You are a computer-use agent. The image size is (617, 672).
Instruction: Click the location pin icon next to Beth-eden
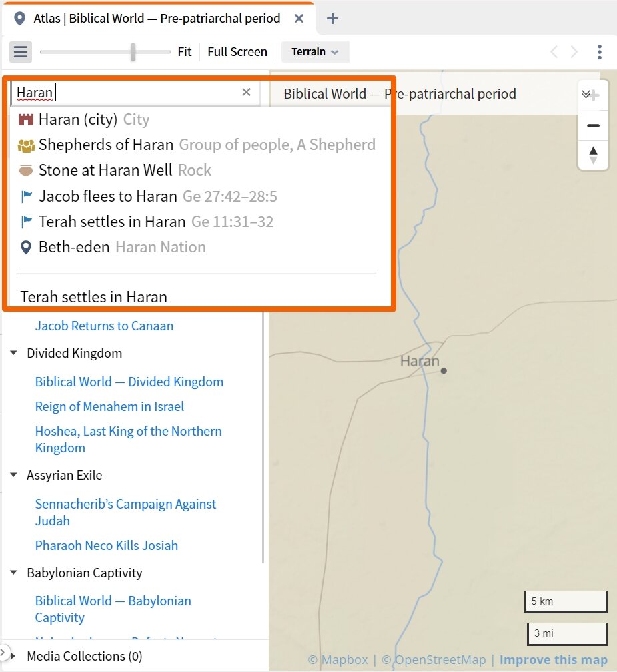point(25,246)
